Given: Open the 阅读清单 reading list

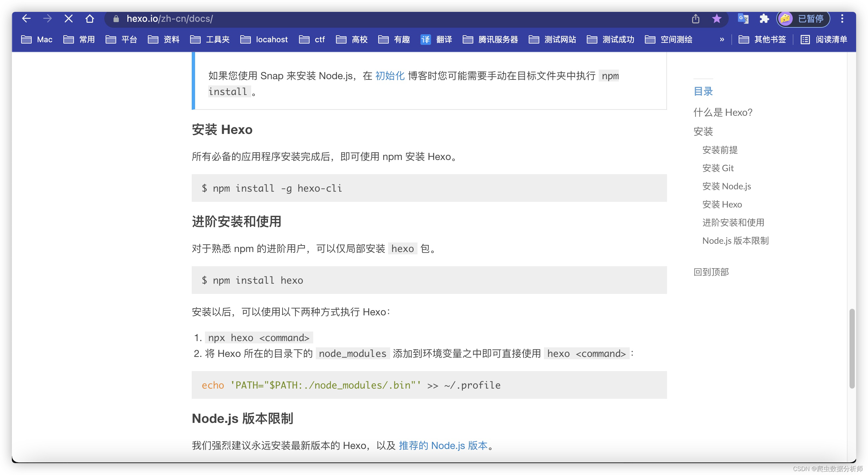Looking at the screenshot, I should click(824, 39).
